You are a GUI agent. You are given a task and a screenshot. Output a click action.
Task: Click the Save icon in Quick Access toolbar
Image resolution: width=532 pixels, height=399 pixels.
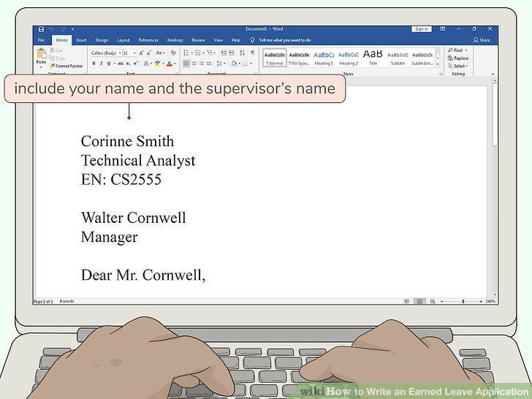click(x=41, y=29)
